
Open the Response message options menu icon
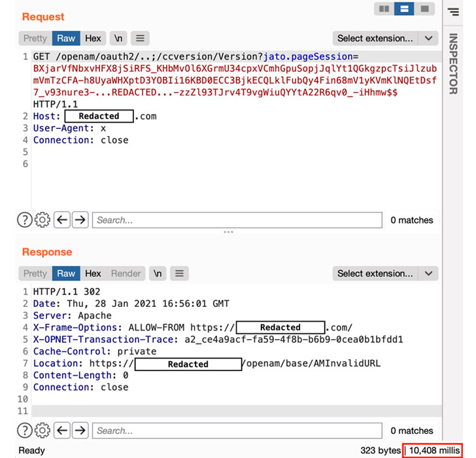(180, 273)
